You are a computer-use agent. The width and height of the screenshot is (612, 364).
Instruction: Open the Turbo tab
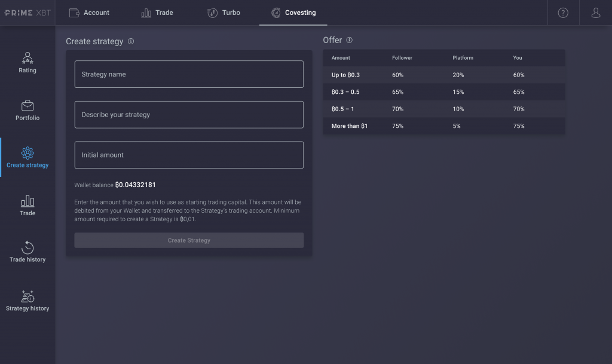click(x=224, y=12)
